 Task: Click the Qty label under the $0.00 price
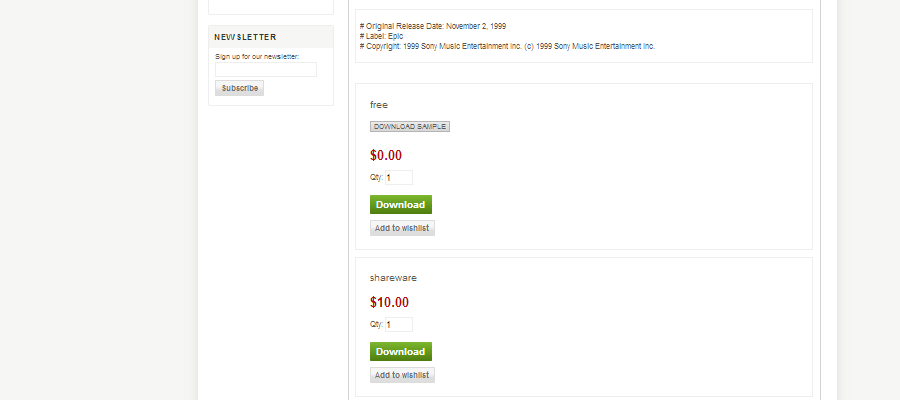[377, 178]
